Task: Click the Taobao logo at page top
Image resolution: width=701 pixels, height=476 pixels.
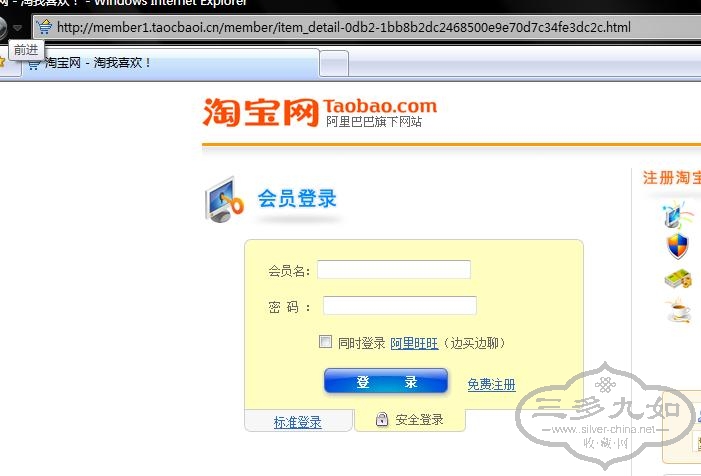Action: tap(319, 112)
